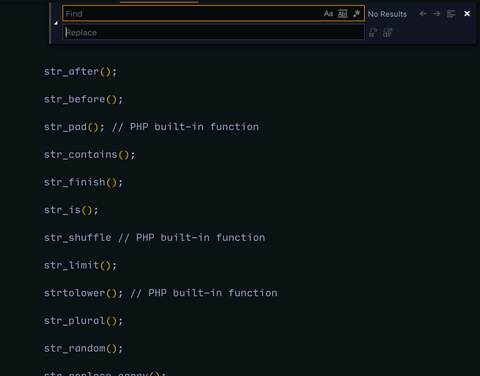This screenshot has width=480, height=376.
Task: Go to next match arrow
Action: click(x=437, y=14)
